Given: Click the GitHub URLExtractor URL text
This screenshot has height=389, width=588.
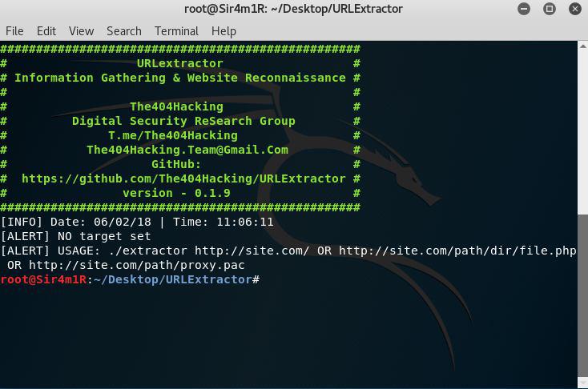Looking at the screenshot, I should [183, 178].
